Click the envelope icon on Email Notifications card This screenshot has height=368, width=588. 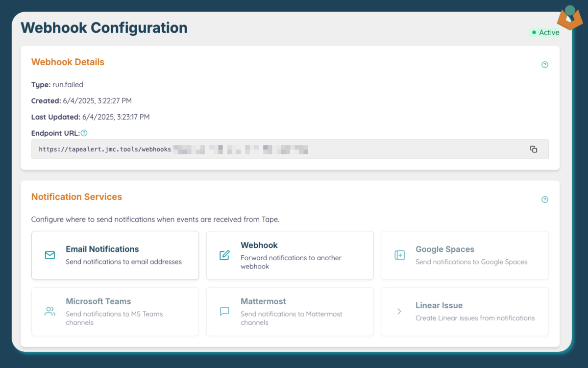(x=49, y=255)
